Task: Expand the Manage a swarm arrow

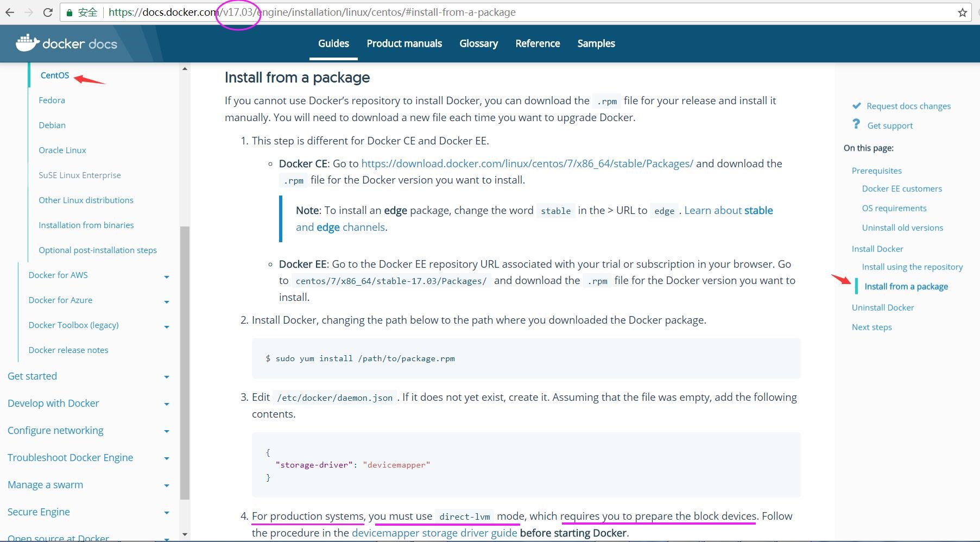Action: (x=167, y=486)
